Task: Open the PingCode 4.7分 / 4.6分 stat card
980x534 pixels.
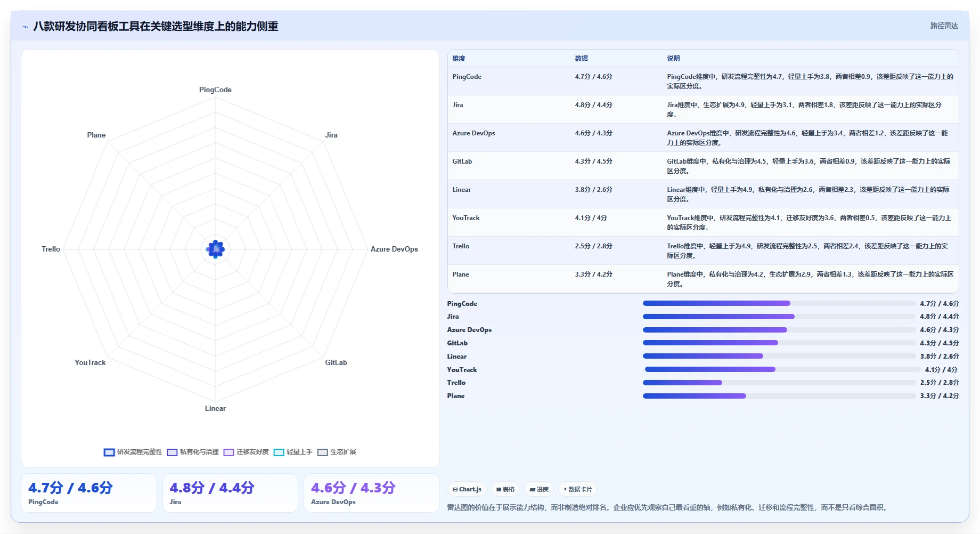Action: coord(89,493)
